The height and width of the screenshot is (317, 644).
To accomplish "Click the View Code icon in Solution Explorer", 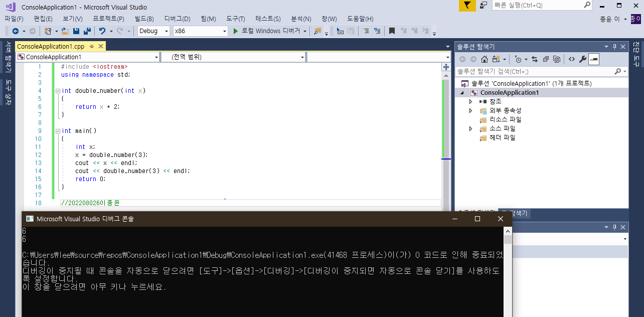I will pyautogui.click(x=571, y=59).
